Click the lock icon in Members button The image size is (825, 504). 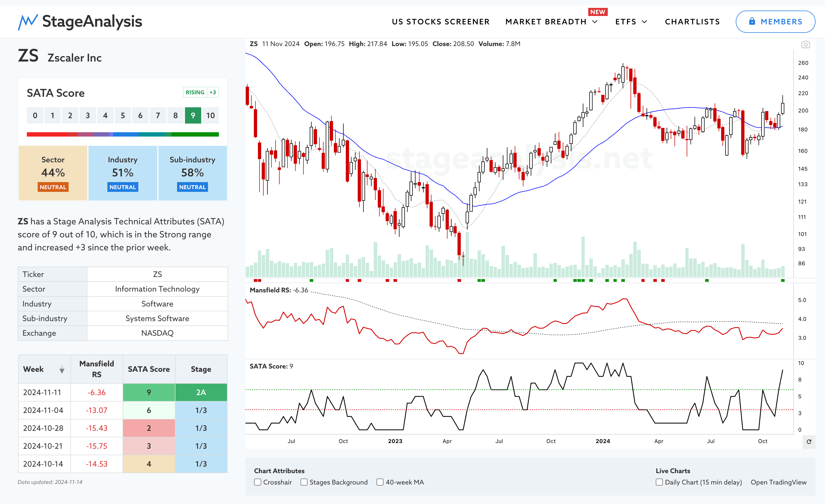coord(752,21)
